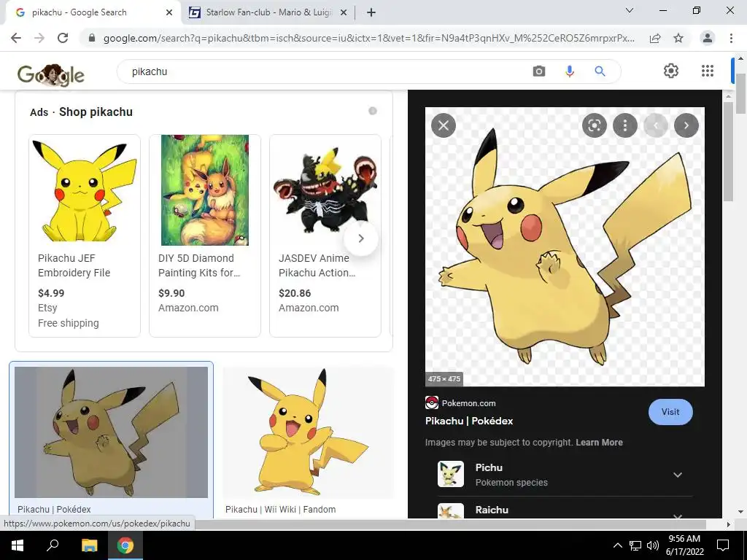Show hidden system tray icons
Viewport: 747px width, 560px height.
[x=617, y=545]
